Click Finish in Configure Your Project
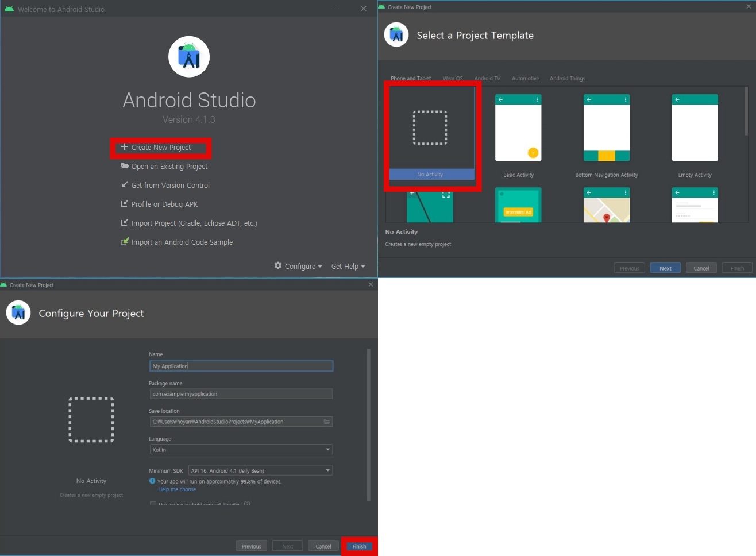 coord(359,546)
